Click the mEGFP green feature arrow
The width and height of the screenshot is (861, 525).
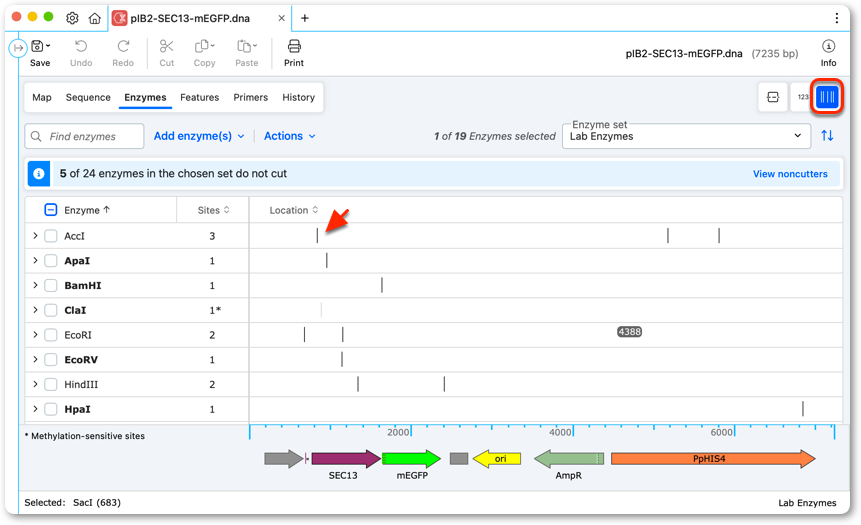tap(411, 459)
